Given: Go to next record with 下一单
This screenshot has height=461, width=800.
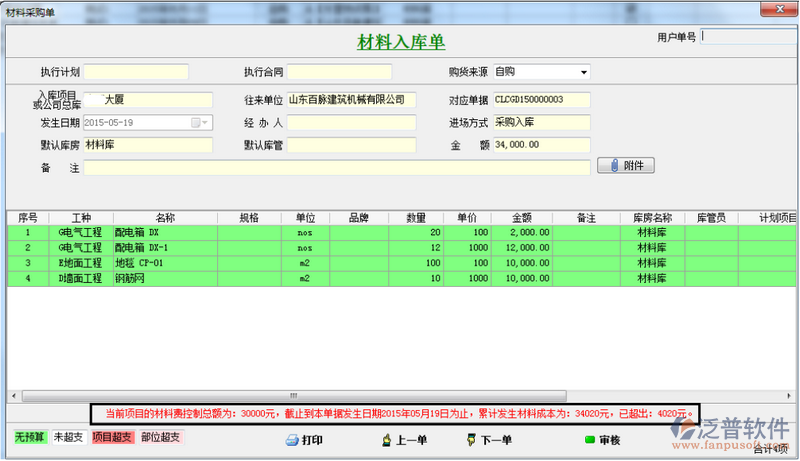Looking at the screenshot, I should click(x=470, y=440).
